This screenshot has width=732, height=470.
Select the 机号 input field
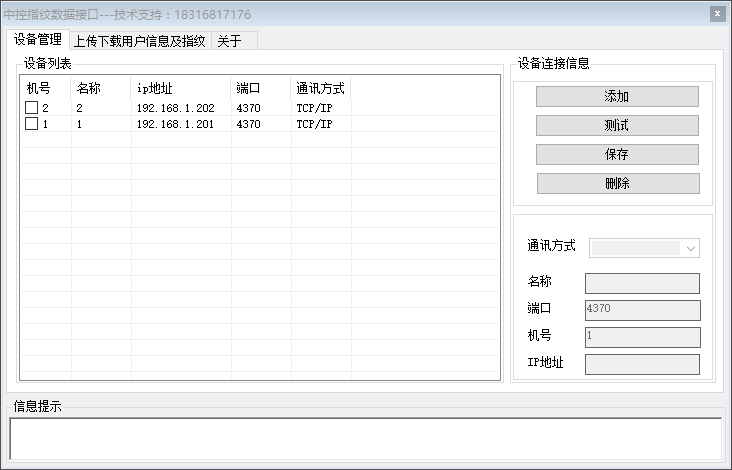(x=642, y=337)
